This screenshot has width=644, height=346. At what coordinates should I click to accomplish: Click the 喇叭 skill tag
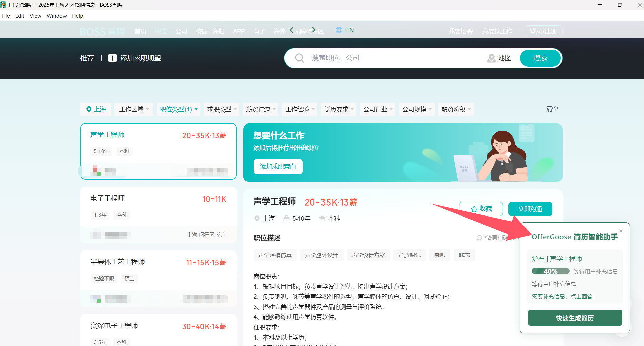440,255
